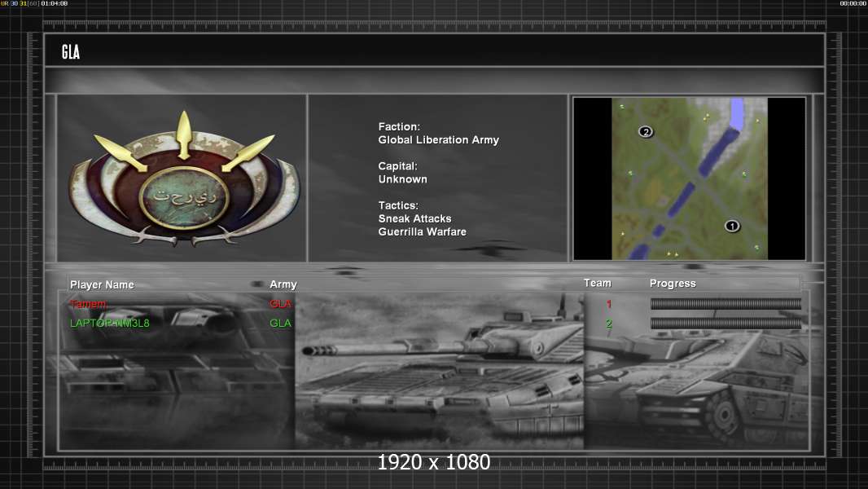Click the GLA title header

pyautogui.click(x=71, y=52)
